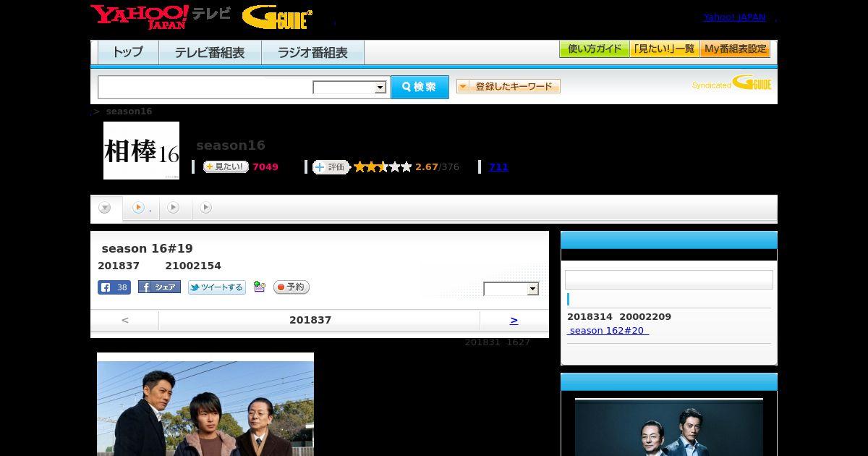Open the Yahoo! JAPAN link
Viewport: 868px width, 456px height.
click(734, 17)
